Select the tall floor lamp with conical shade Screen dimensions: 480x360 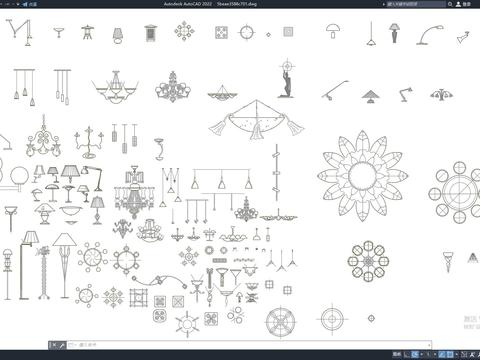pos(65,265)
